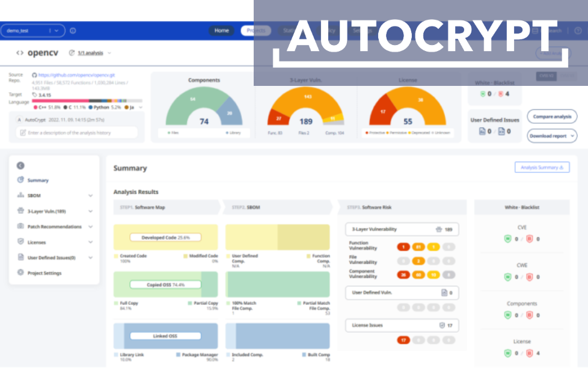Click the License blacklist red shield showing 4

pos(529,353)
